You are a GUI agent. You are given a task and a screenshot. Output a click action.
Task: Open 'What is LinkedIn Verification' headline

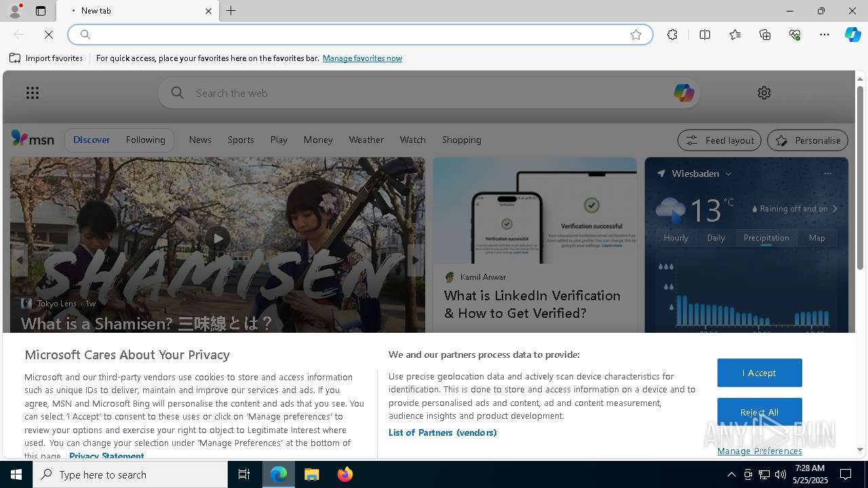coord(532,304)
